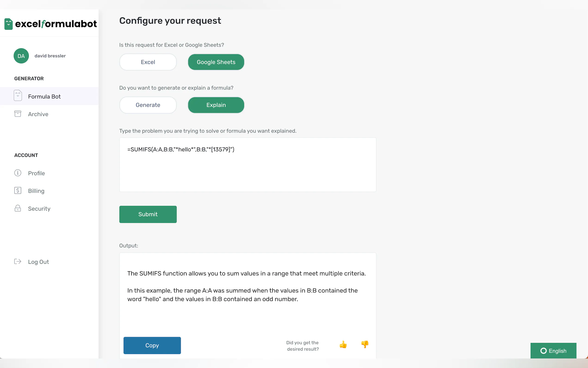Image resolution: width=588 pixels, height=368 pixels.
Task: Select the Excel option
Action: 148,62
